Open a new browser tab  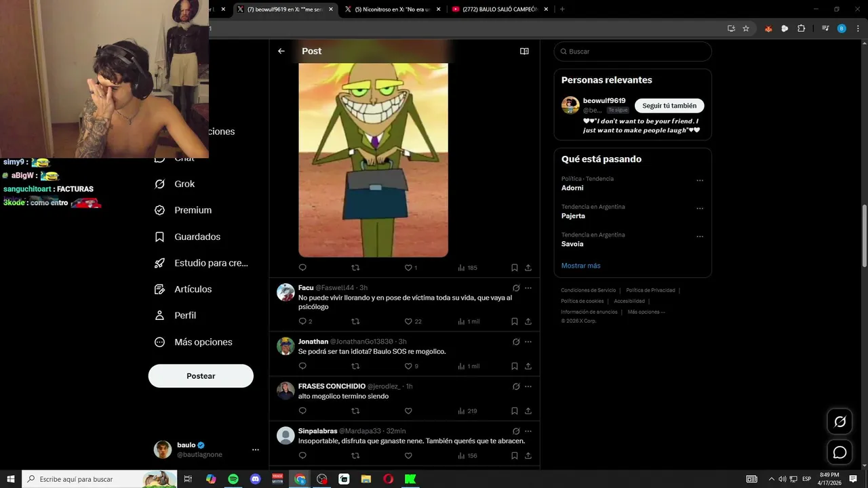562,9
